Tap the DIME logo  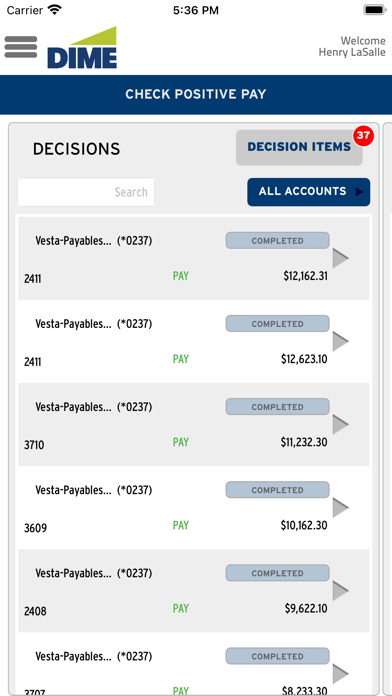click(82, 47)
